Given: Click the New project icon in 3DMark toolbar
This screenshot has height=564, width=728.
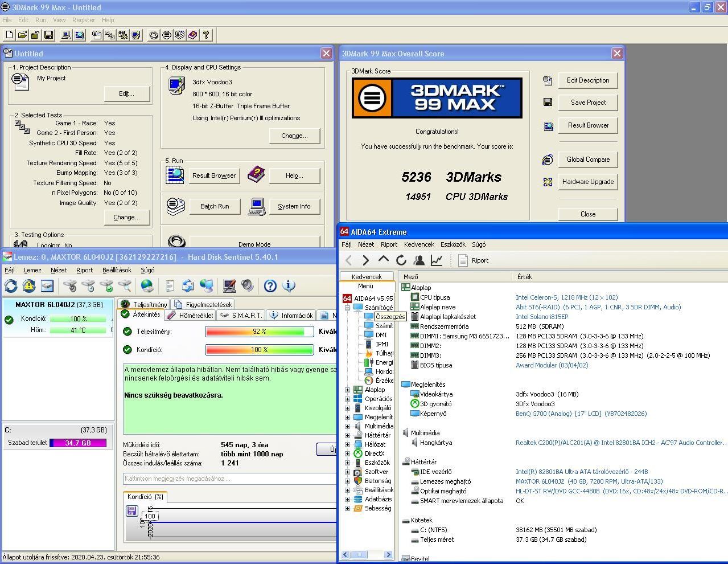Looking at the screenshot, I should (x=9, y=35).
